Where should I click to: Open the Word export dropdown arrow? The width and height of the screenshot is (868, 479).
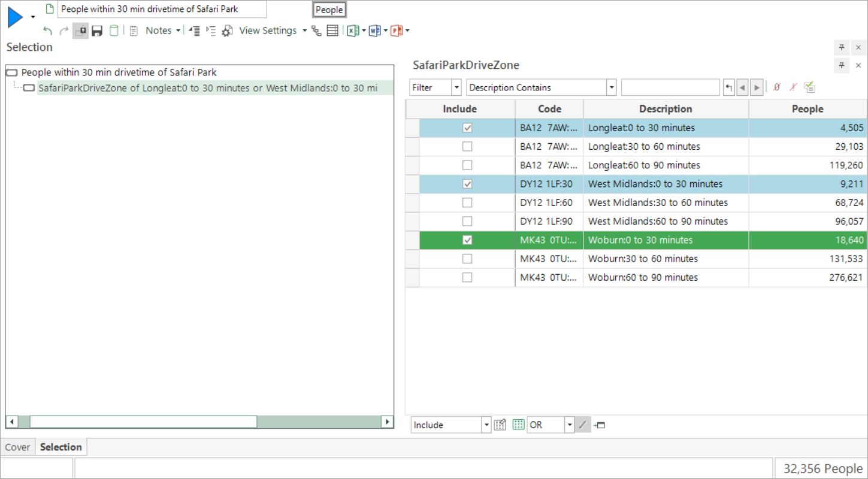[x=386, y=31]
